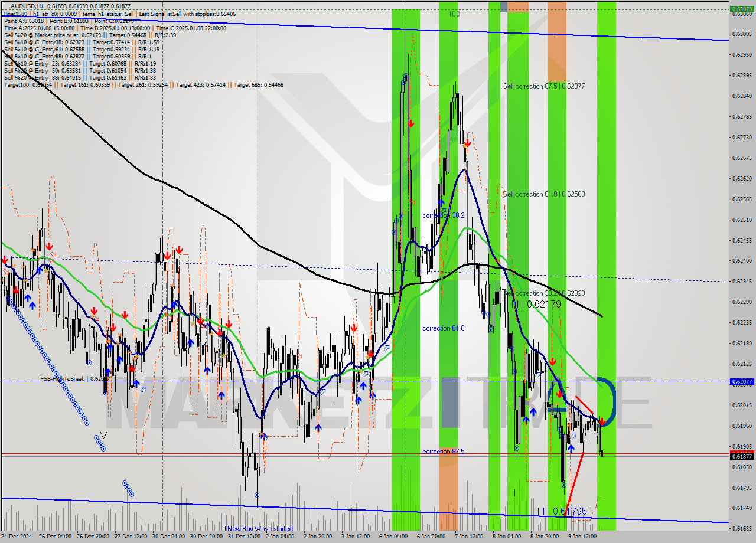Click the 0.62840 price axis label
This screenshot has height=543, width=756.
[x=742, y=96]
